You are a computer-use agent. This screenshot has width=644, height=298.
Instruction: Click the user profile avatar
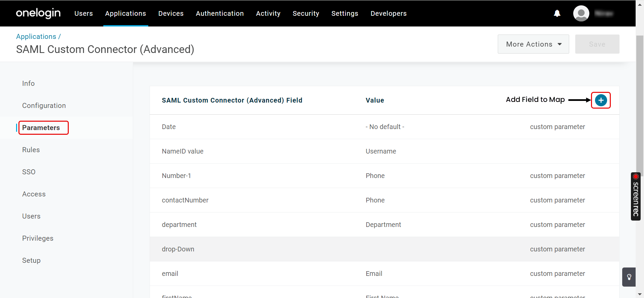581,13
